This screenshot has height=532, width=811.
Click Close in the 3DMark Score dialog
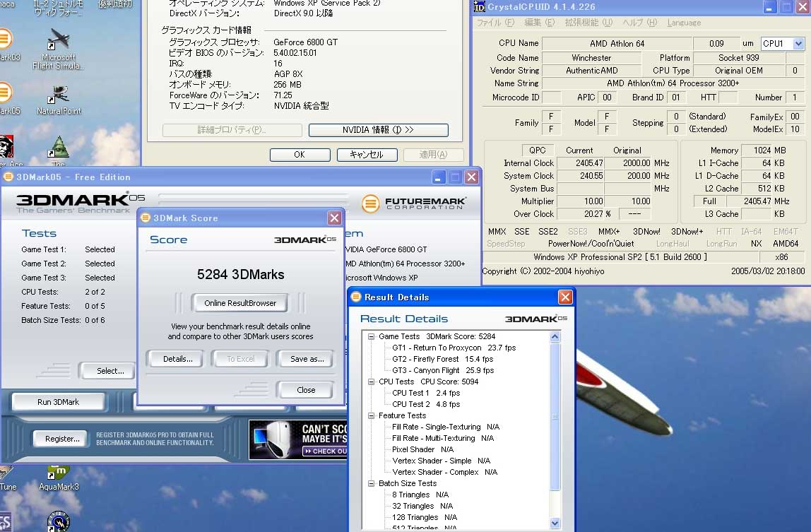coord(306,390)
